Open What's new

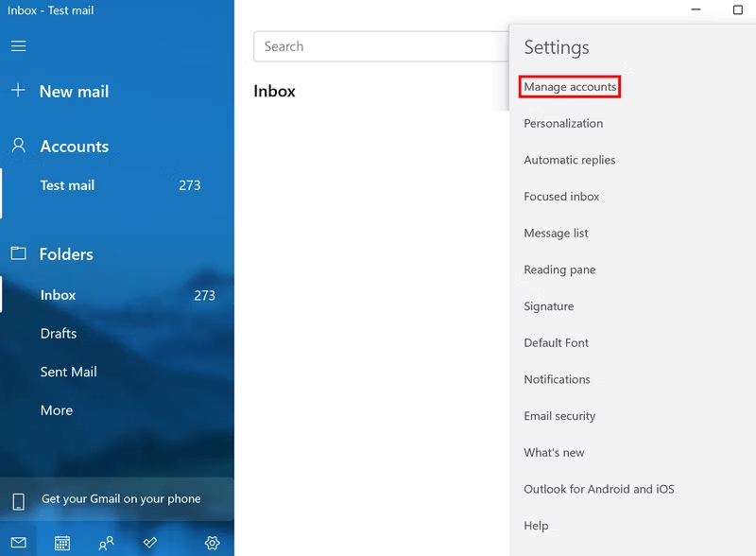pyautogui.click(x=554, y=453)
